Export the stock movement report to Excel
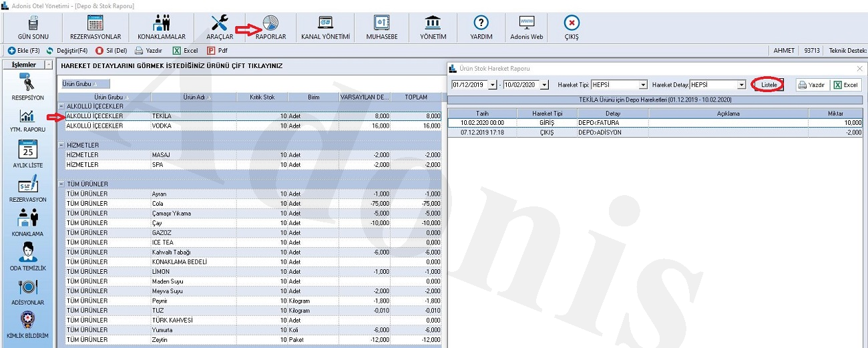The height and width of the screenshot is (348, 868). (x=845, y=85)
